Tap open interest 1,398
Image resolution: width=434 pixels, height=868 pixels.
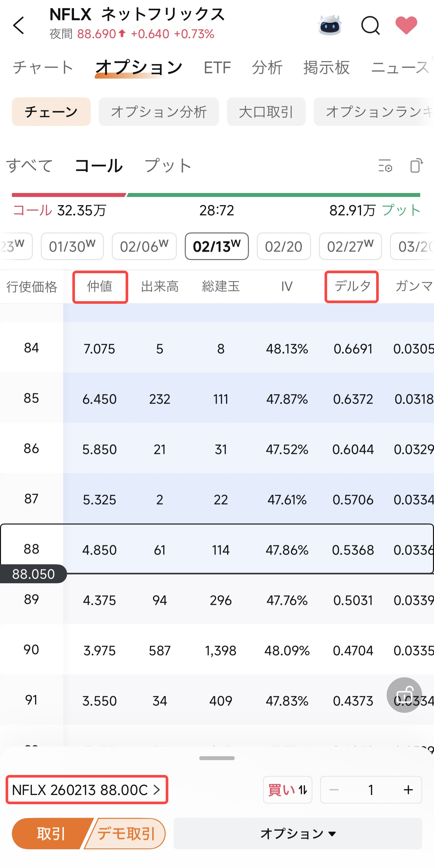(x=221, y=650)
